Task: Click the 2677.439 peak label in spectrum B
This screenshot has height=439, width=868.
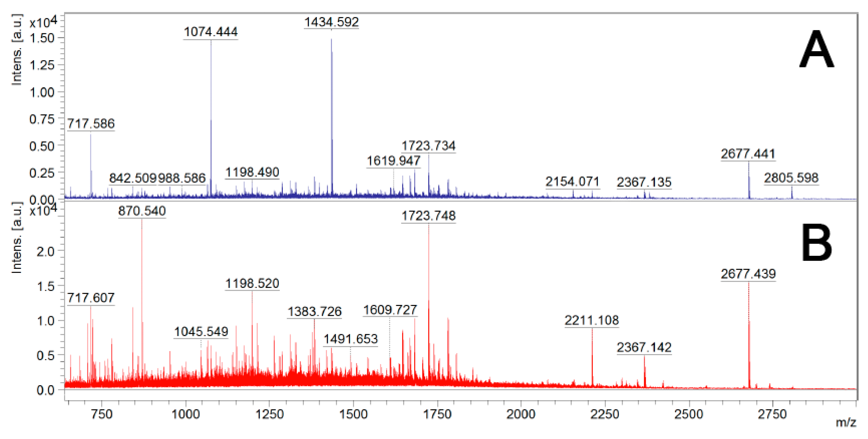Action: coord(748,274)
